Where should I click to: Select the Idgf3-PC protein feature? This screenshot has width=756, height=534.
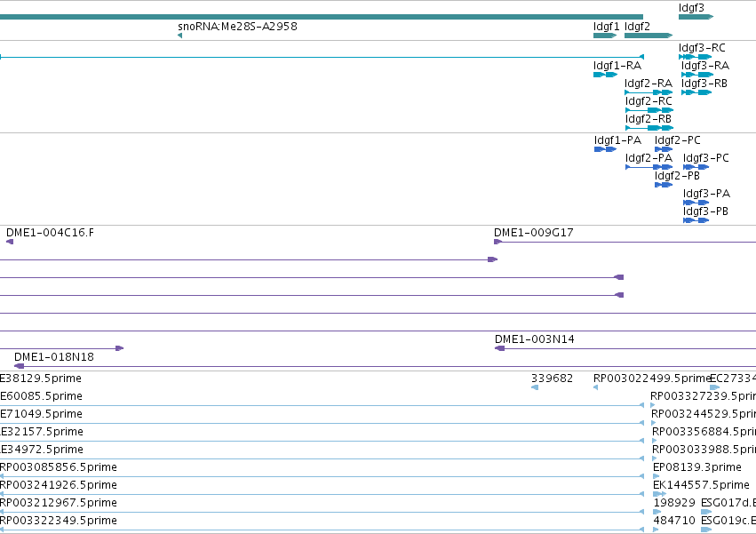point(696,167)
